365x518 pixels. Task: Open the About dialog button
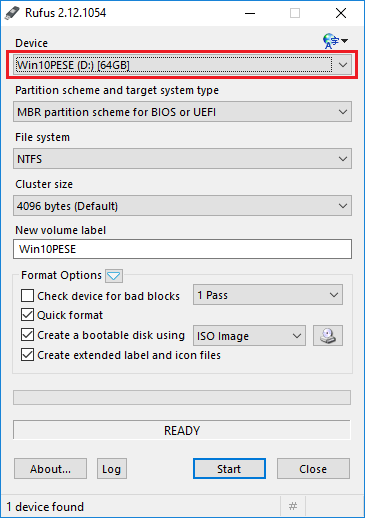50,469
